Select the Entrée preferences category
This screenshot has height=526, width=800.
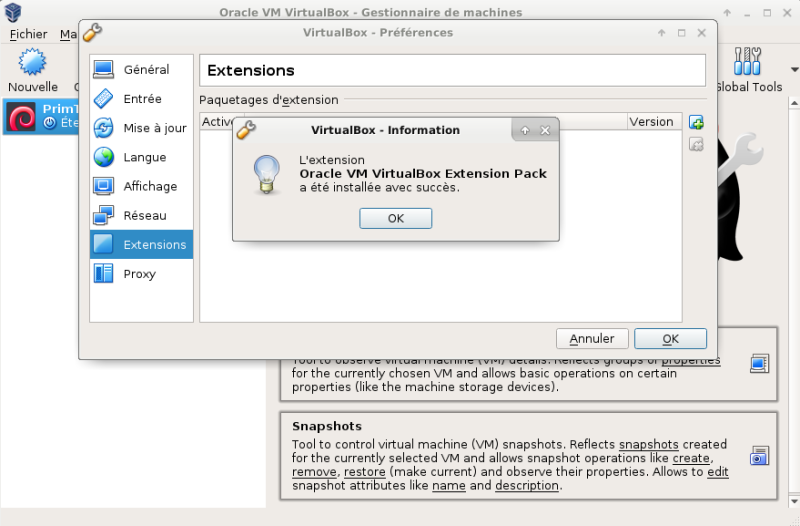[x=141, y=98]
